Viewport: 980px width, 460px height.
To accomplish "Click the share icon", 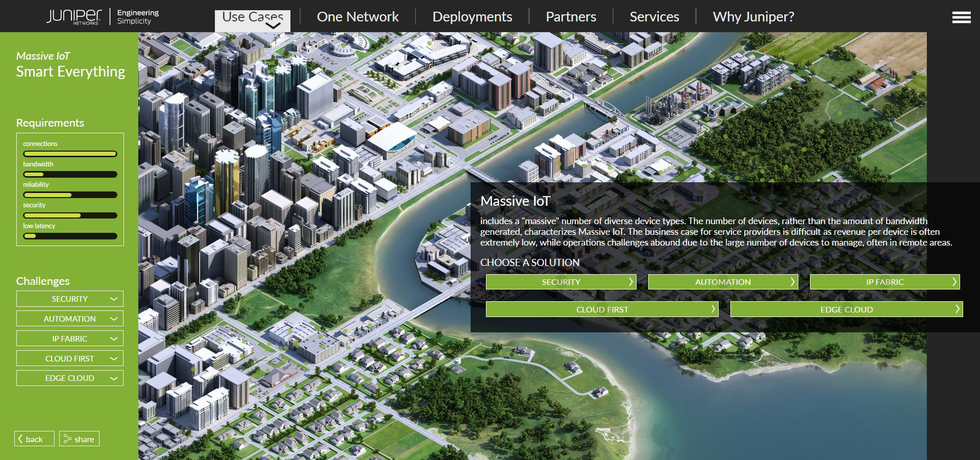I will tap(67, 439).
